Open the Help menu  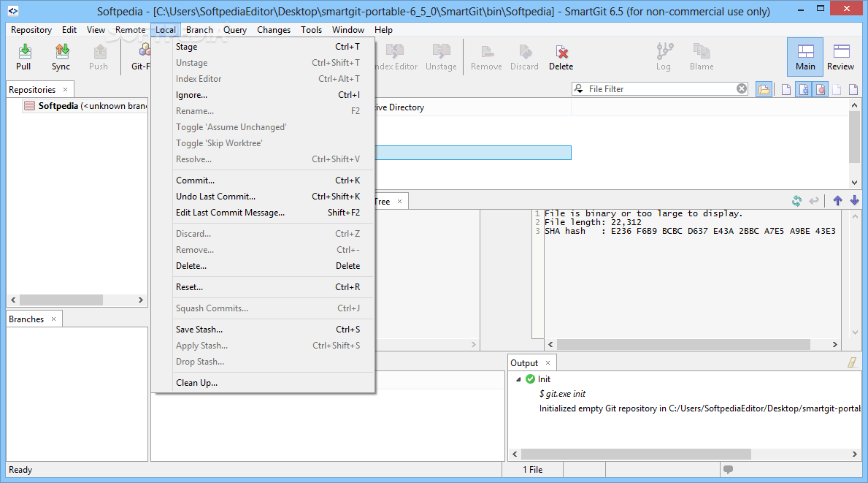tap(383, 30)
